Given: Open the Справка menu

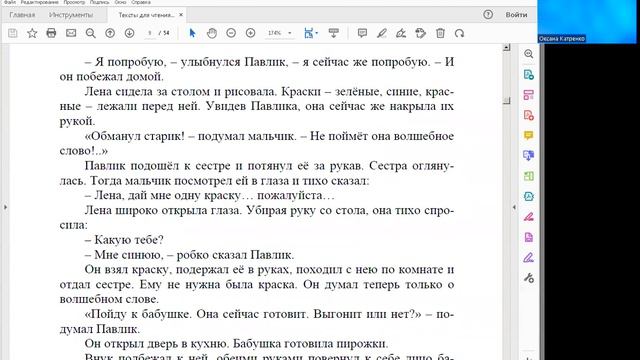Looking at the screenshot, I should pos(141,2).
